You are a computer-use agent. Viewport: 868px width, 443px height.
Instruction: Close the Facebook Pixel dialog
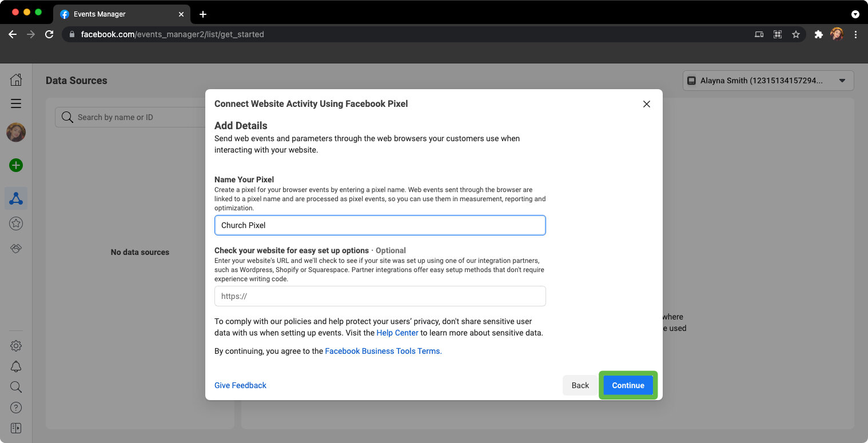point(647,104)
